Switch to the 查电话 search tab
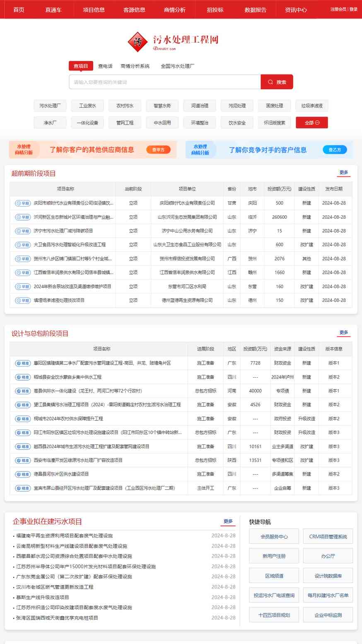Viewport: 362px width, 644px height. click(105, 66)
